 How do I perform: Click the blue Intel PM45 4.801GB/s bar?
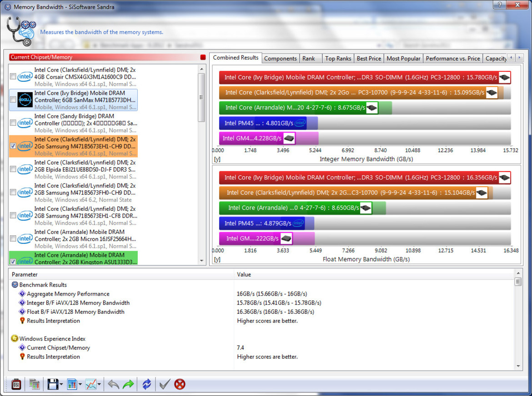(263, 123)
